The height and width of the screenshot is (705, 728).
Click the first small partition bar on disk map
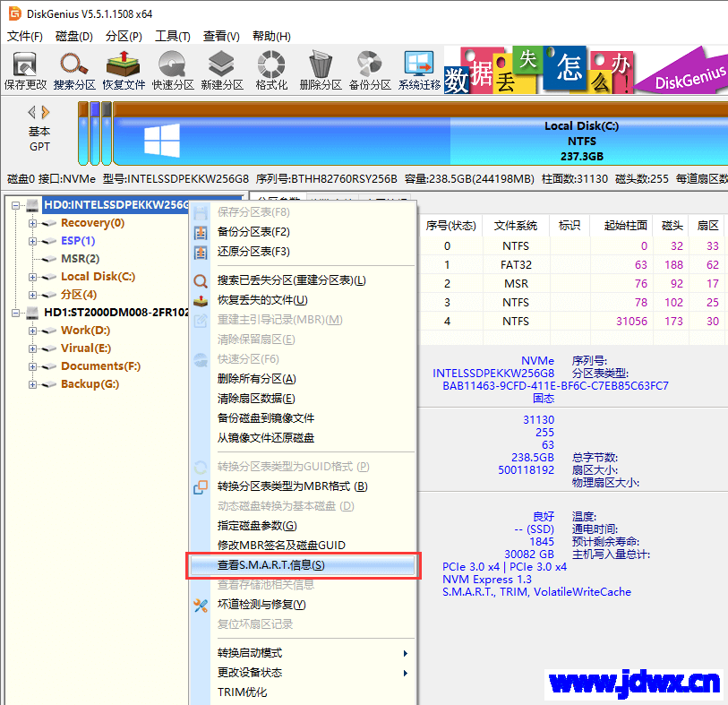click(83, 133)
